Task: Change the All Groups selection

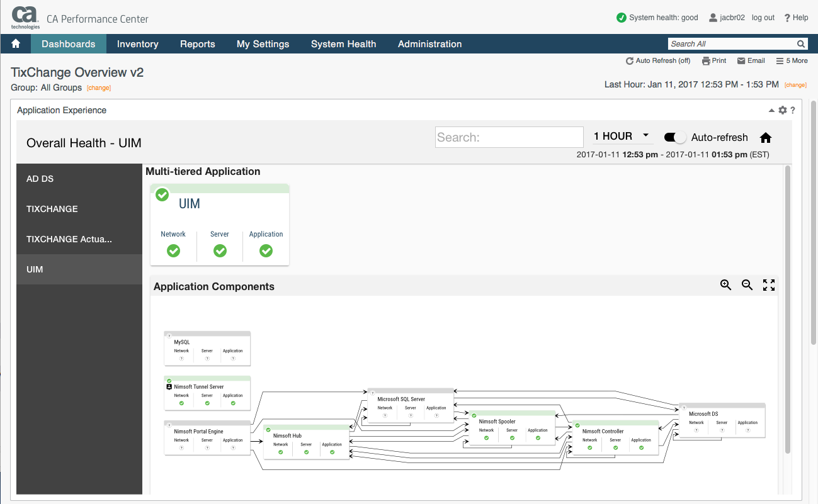Action: pos(98,88)
